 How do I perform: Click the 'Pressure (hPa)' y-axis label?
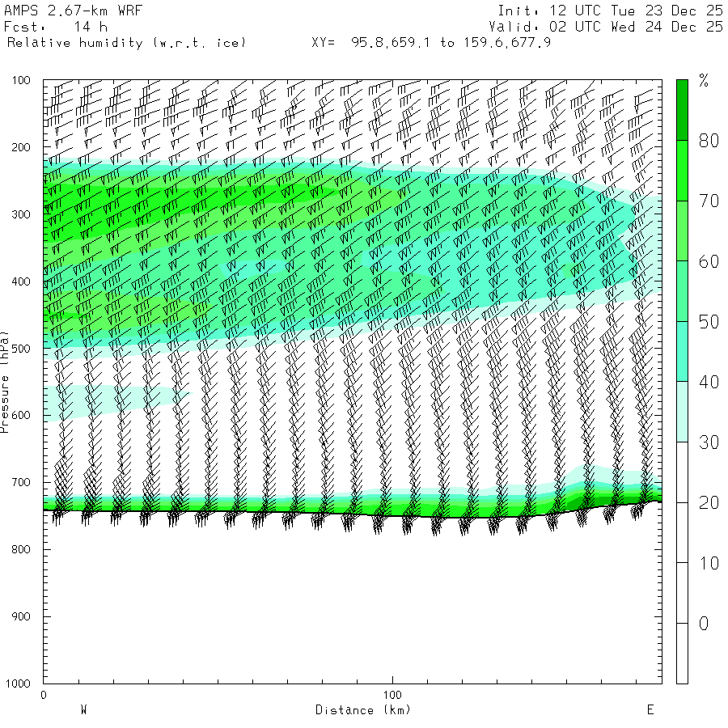coord(6,380)
